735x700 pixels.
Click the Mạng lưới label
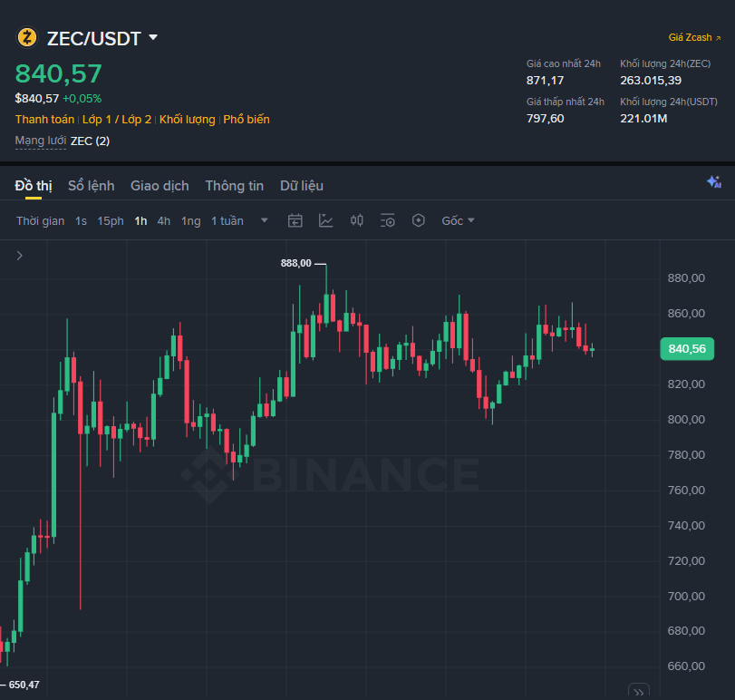(x=40, y=141)
